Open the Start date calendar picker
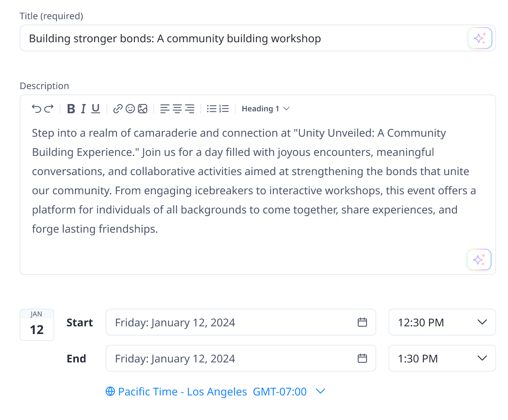508x420 pixels. click(362, 322)
